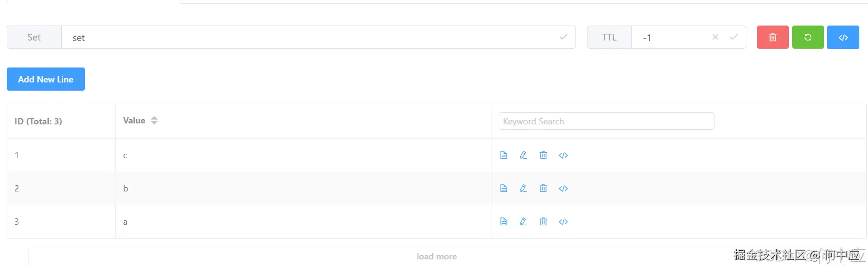Edit the row with value b

coord(523,189)
